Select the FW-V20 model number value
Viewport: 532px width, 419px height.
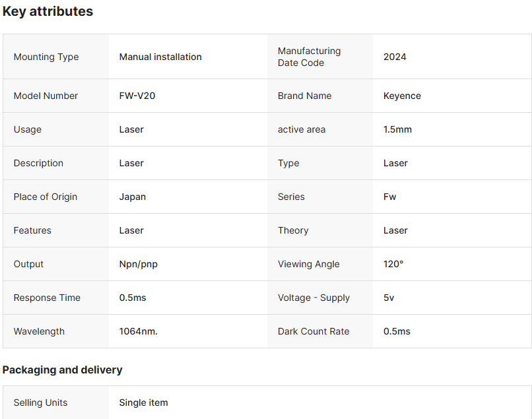137,96
